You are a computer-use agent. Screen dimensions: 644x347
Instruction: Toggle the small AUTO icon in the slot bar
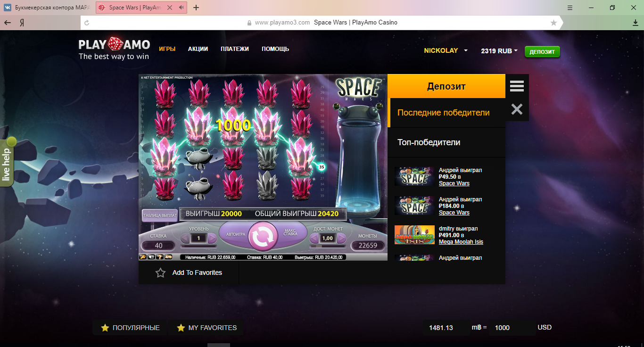coord(168,257)
